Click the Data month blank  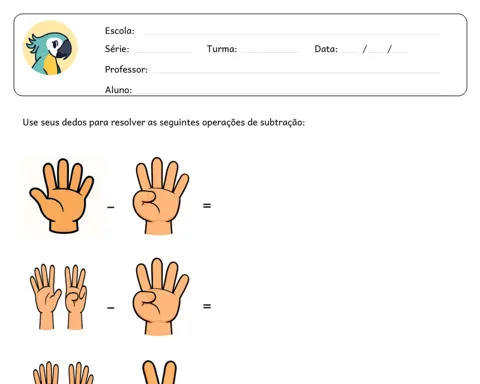point(376,52)
